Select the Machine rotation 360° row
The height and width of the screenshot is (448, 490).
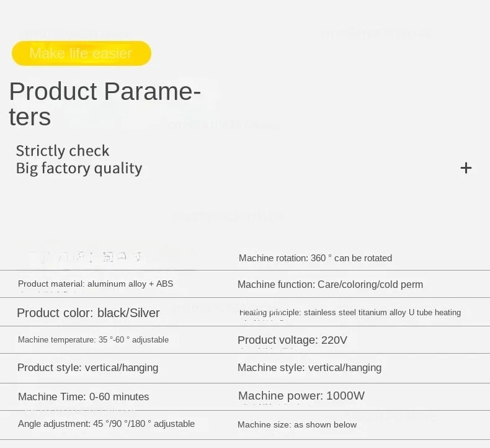(x=315, y=258)
